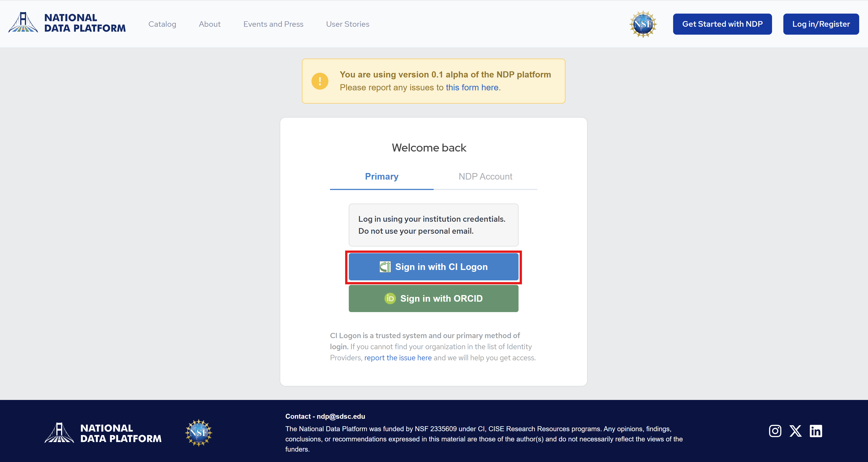This screenshot has height=462, width=868.
Task: Open the Catalog menu item
Action: (x=162, y=24)
